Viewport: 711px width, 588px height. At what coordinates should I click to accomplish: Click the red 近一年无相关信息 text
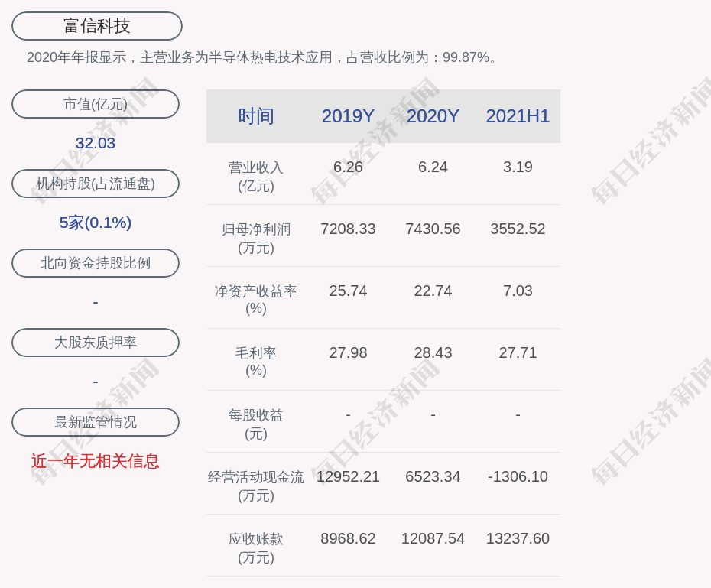(x=96, y=461)
